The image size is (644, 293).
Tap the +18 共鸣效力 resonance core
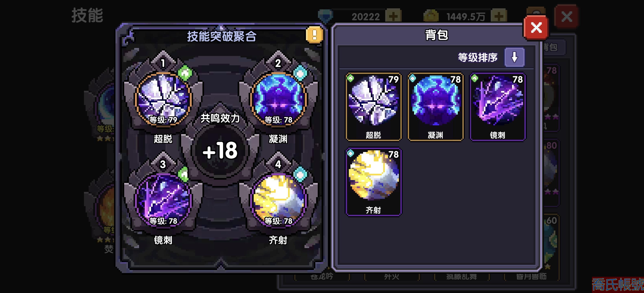(x=220, y=150)
